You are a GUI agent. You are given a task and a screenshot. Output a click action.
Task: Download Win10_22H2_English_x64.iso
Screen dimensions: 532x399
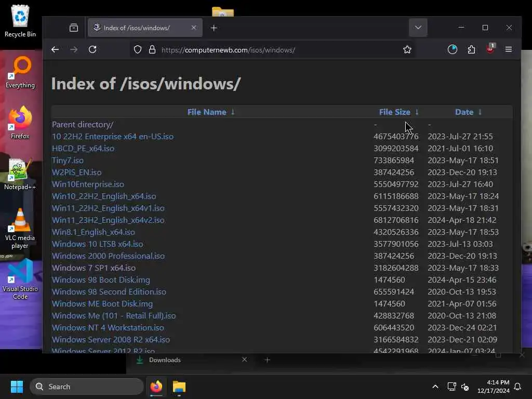[x=104, y=196]
